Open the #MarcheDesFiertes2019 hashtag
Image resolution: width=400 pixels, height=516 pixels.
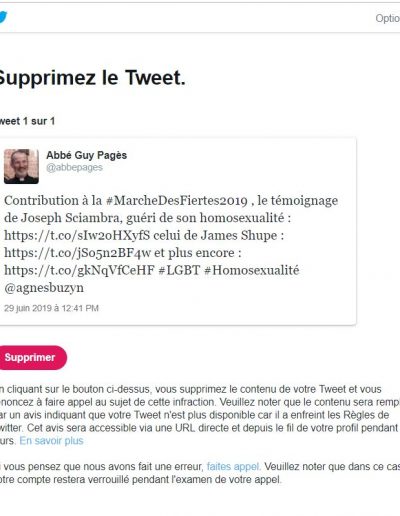coord(177,201)
